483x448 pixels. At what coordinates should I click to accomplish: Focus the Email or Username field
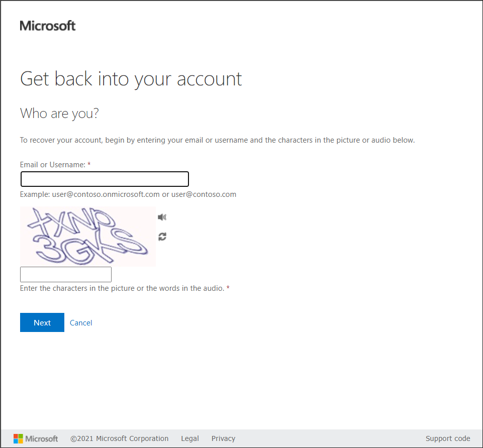point(105,179)
